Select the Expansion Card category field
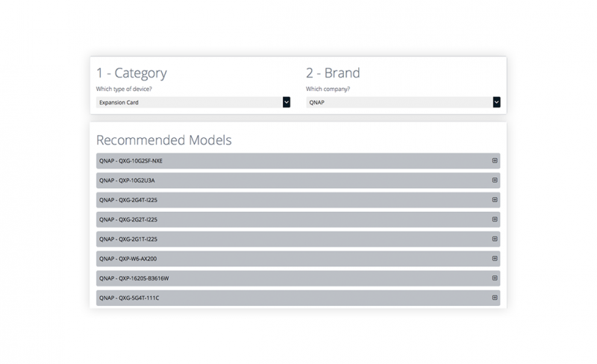Viewport: 597px width, 364px height. coord(193,102)
